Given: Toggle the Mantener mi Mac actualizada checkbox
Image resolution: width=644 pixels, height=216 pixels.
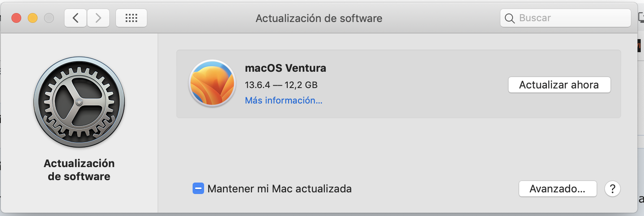Looking at the screenshot, I should pos(198,189).
